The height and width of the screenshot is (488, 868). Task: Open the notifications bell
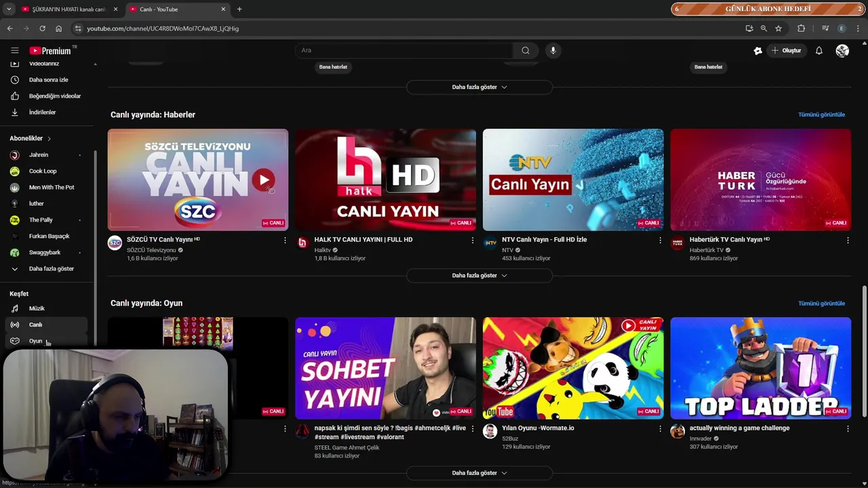818,50
